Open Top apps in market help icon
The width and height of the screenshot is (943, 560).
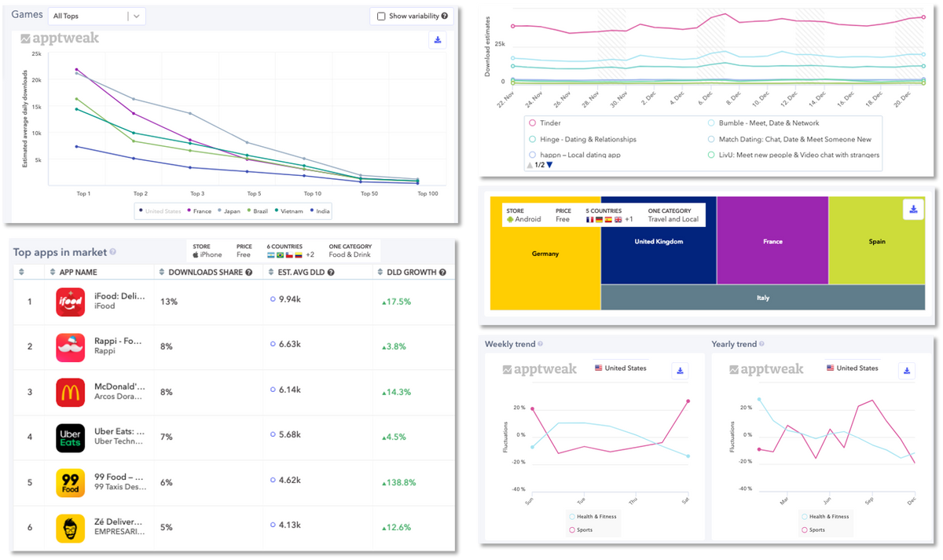point(113,252)
